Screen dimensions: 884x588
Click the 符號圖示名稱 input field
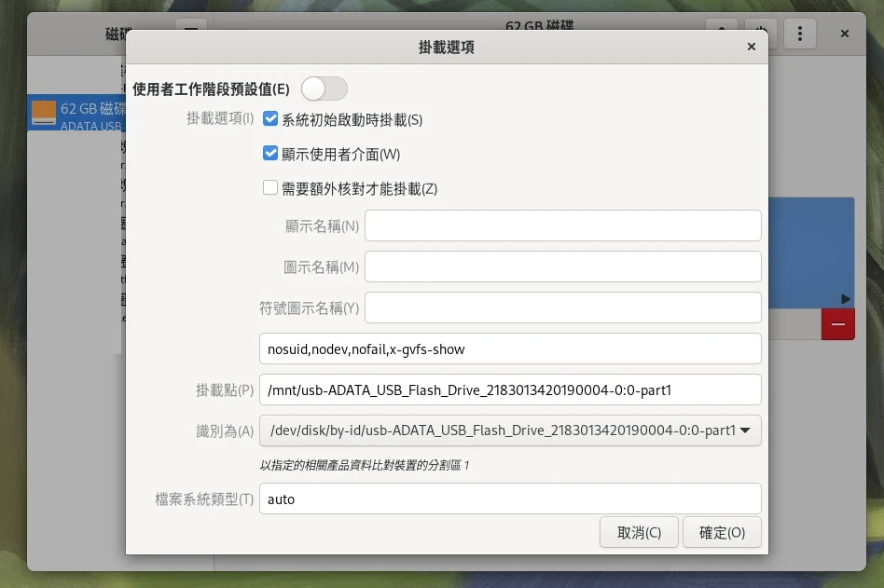point(563,308)
